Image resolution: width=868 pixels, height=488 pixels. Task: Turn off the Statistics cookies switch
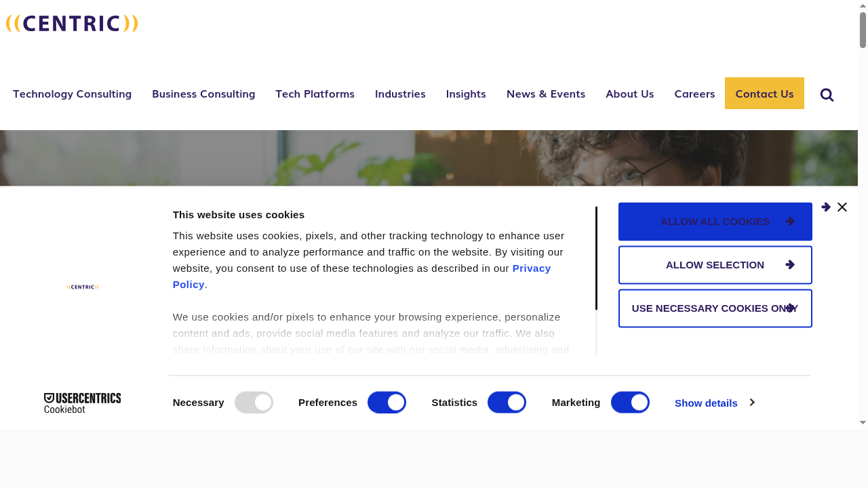point(507,403)
